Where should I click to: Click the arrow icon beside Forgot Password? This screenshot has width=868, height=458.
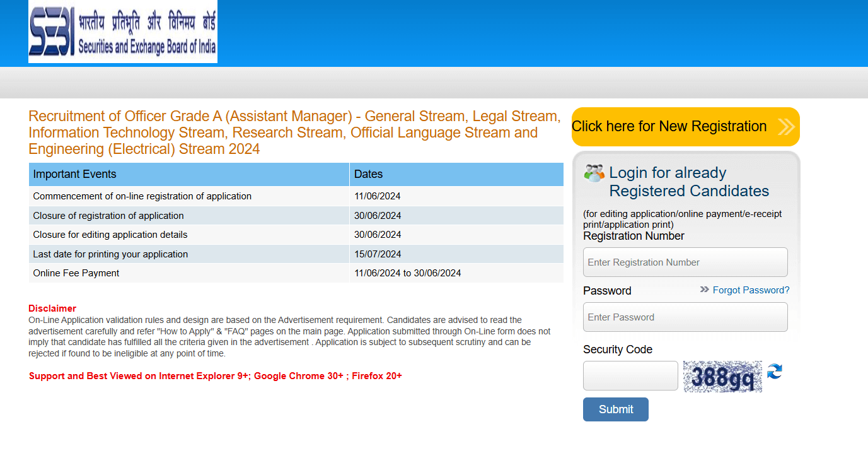pos(704,290)
